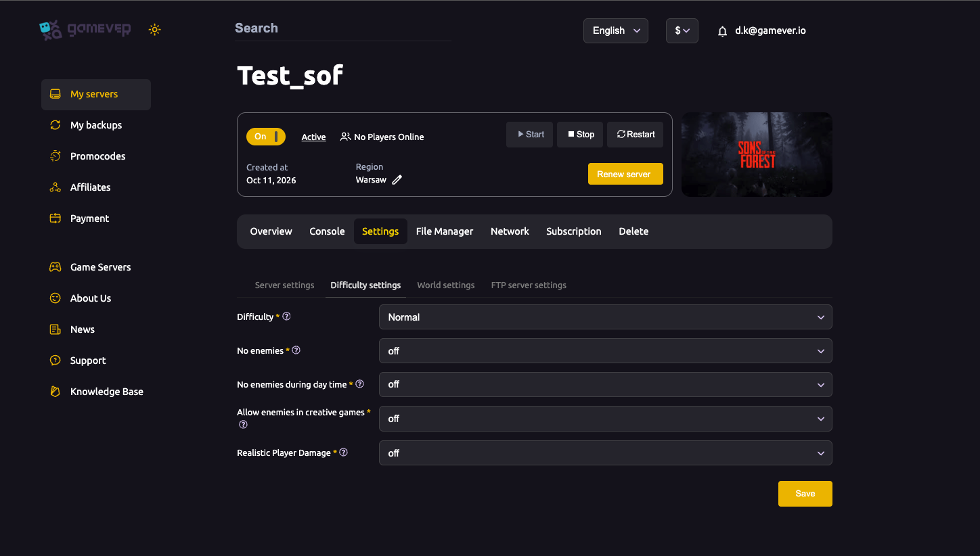Open help for No enemies setting
The height and width of the screenshot is (556, 980).
(x=296, y=350)
